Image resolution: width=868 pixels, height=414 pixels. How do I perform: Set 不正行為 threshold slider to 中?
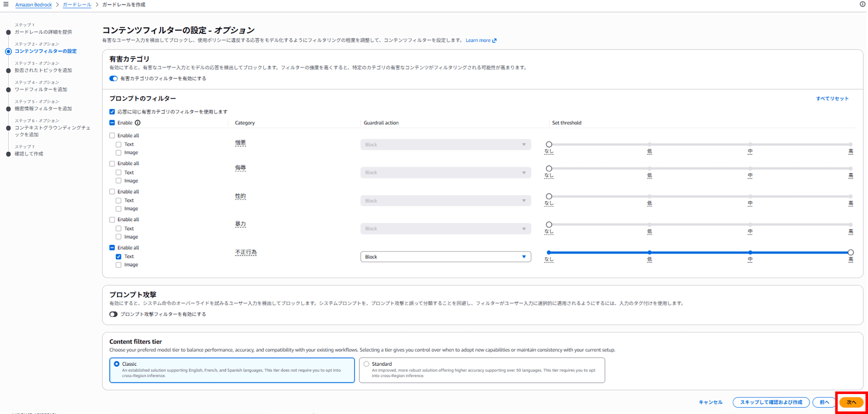tap(750, 252)
